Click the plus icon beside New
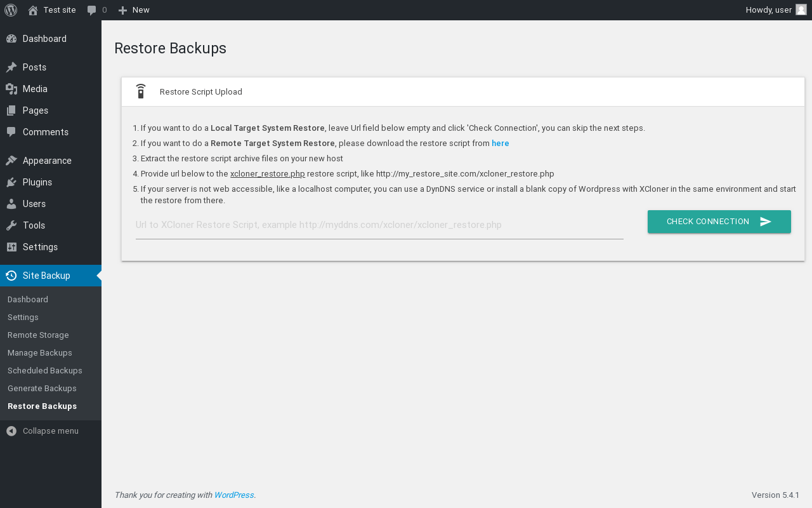 (123, 10)
